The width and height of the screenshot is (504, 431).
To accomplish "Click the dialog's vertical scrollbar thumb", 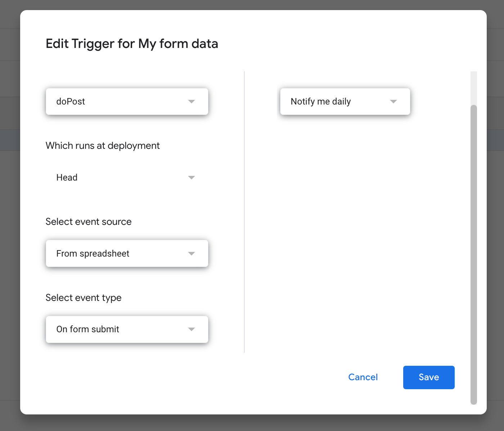I will [474, 252].
